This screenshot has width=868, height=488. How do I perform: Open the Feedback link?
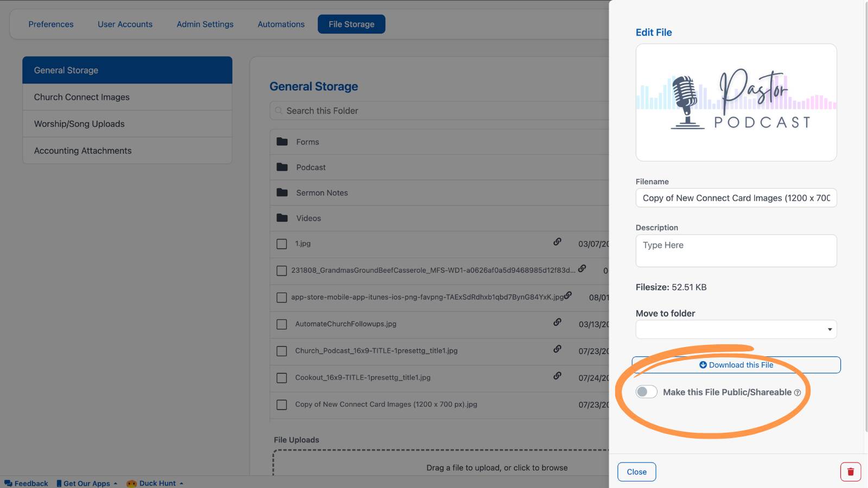tap(26, 484)
